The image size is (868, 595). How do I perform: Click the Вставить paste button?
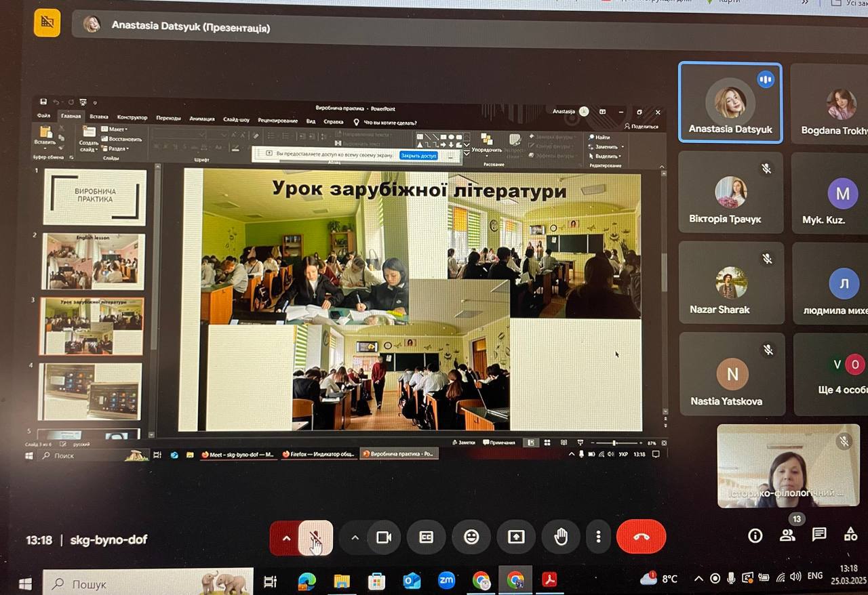[x=45, y=136]
